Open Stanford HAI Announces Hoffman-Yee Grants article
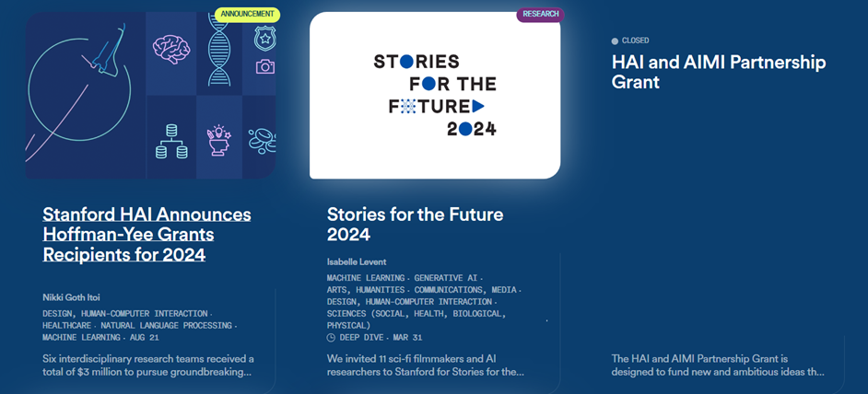Screen dimensions: 868x394 coord(147,235)
